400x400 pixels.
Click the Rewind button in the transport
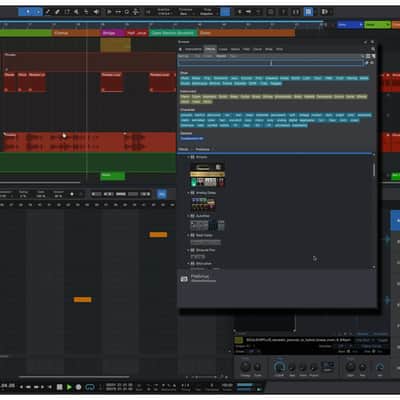[x=28, y=387]
